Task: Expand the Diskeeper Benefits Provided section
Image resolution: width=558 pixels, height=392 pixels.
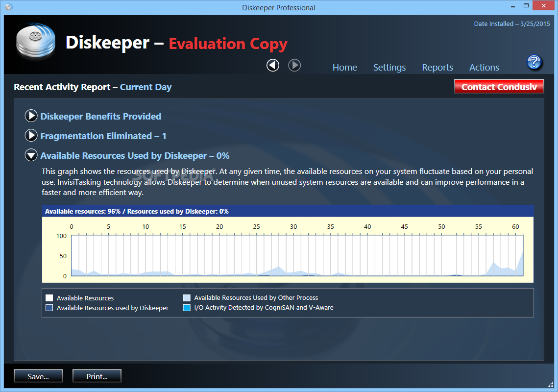Action: pos(31,116)
